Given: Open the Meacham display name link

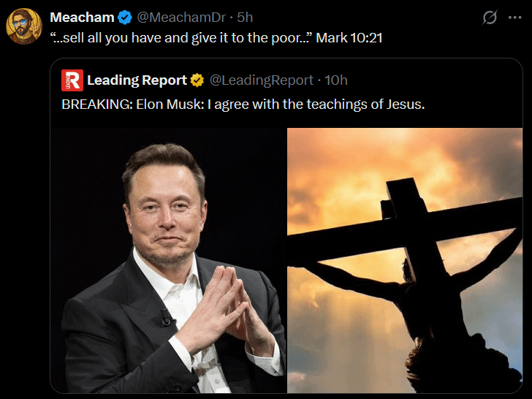Looking at the screenshot, I should 82,18.
